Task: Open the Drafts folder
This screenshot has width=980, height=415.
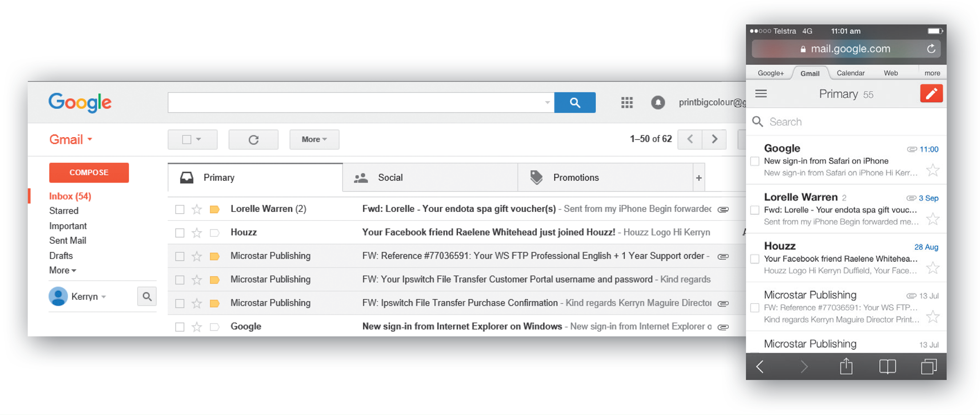Action: pyautogui.click(x=61, y=256)
